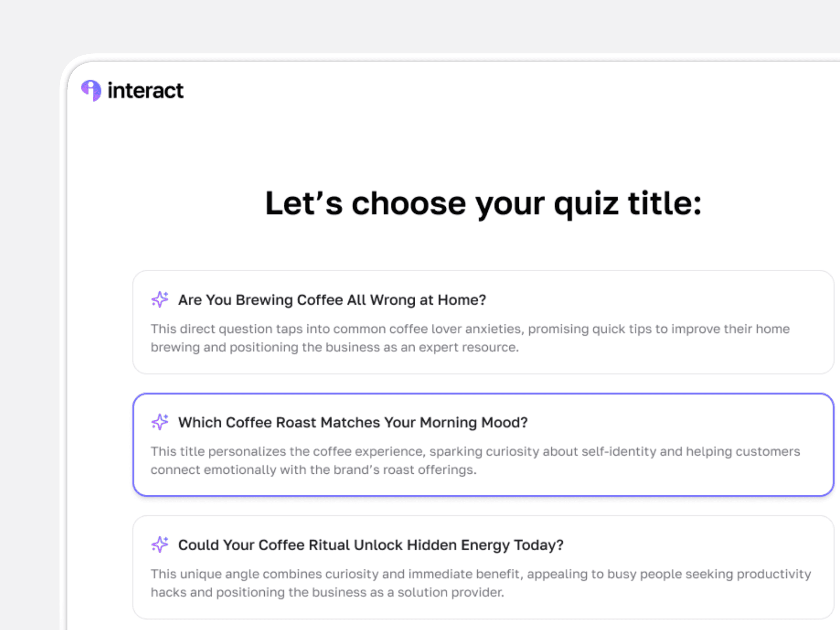Screen dimensions: 840x630
Task: Click the purple AI sparkle next to the selected title
Action: 160,422
